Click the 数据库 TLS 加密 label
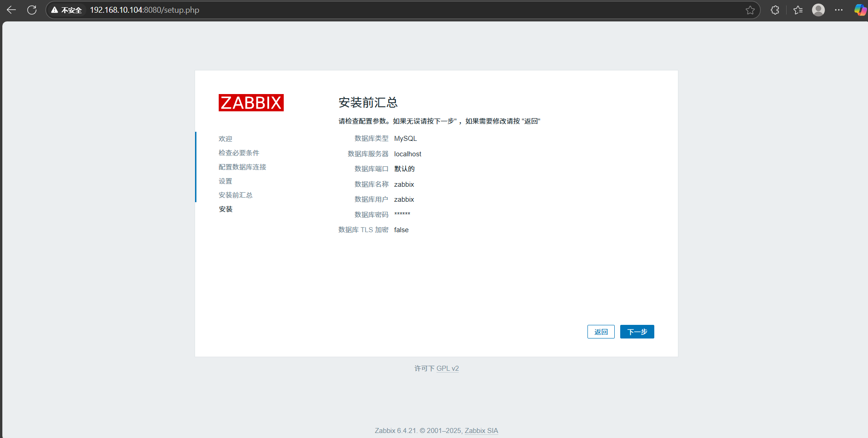The height and width of the screenshot is (438, 868). click(363, 230)
